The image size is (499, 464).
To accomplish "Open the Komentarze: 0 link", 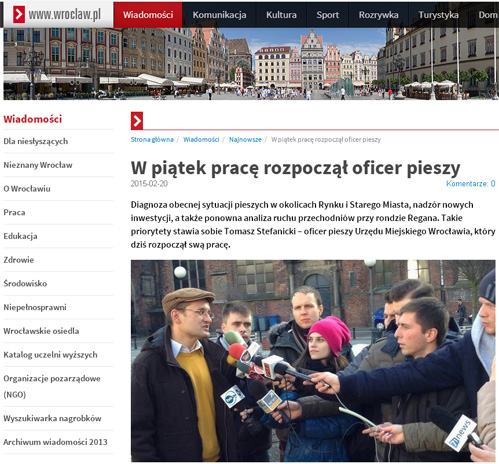I will coord(471,184).
